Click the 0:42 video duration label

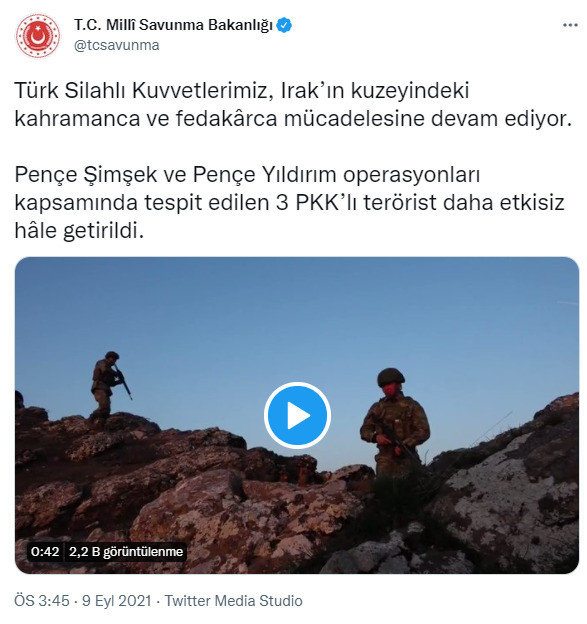[45, 552]
